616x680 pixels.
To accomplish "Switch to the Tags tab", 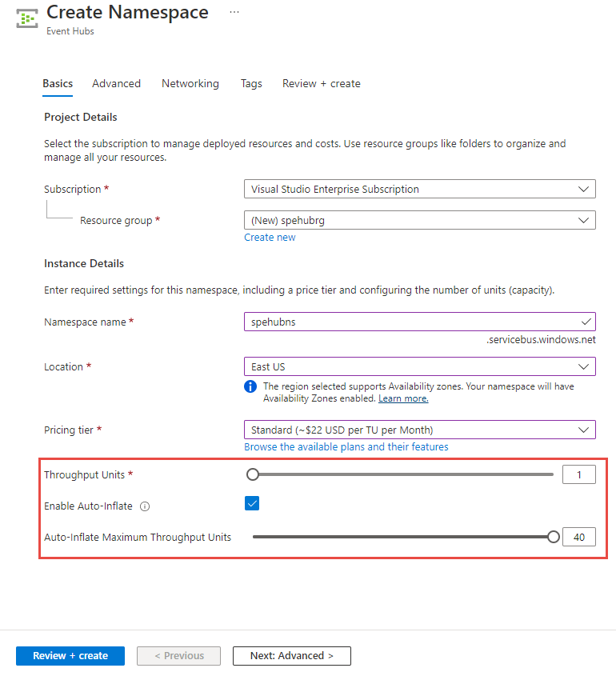I will point(250,83).
